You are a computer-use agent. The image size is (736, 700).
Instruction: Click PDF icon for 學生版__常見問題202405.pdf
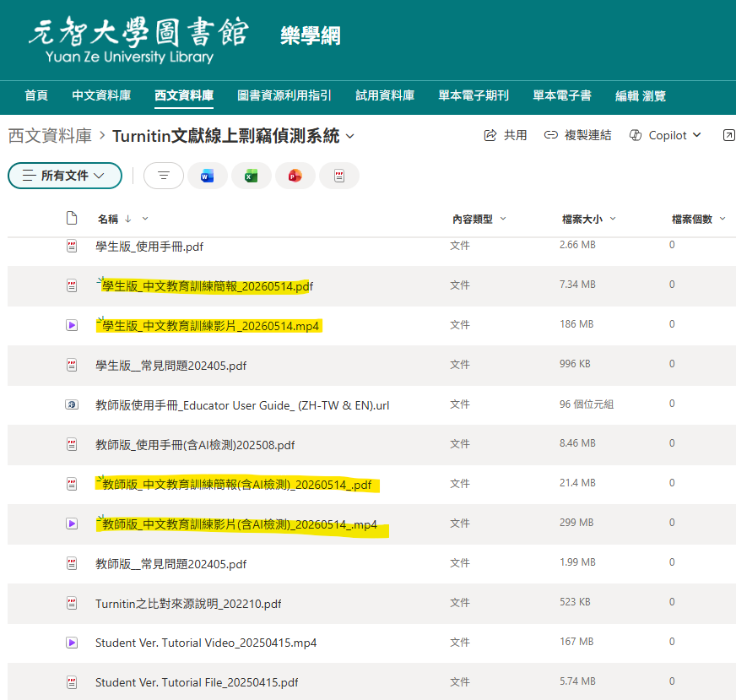[72, 365]
